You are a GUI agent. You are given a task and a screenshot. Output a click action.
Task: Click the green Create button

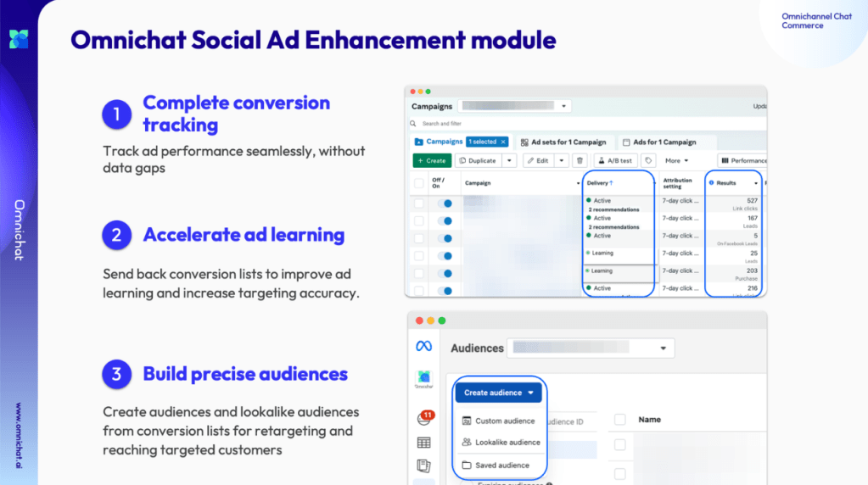coord(431,160)
